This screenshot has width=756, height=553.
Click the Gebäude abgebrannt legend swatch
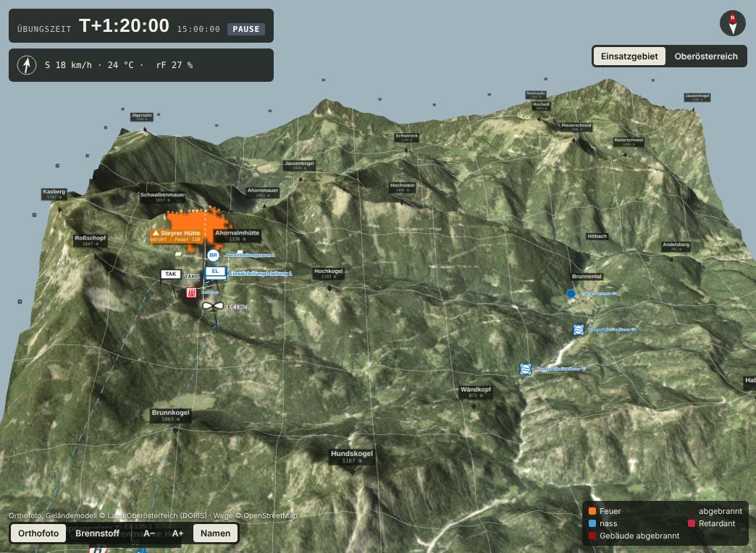[x=592, y=536]
